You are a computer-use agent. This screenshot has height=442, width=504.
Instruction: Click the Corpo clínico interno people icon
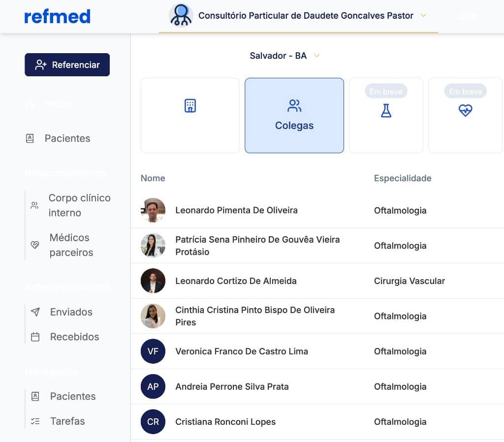[34, 205]
